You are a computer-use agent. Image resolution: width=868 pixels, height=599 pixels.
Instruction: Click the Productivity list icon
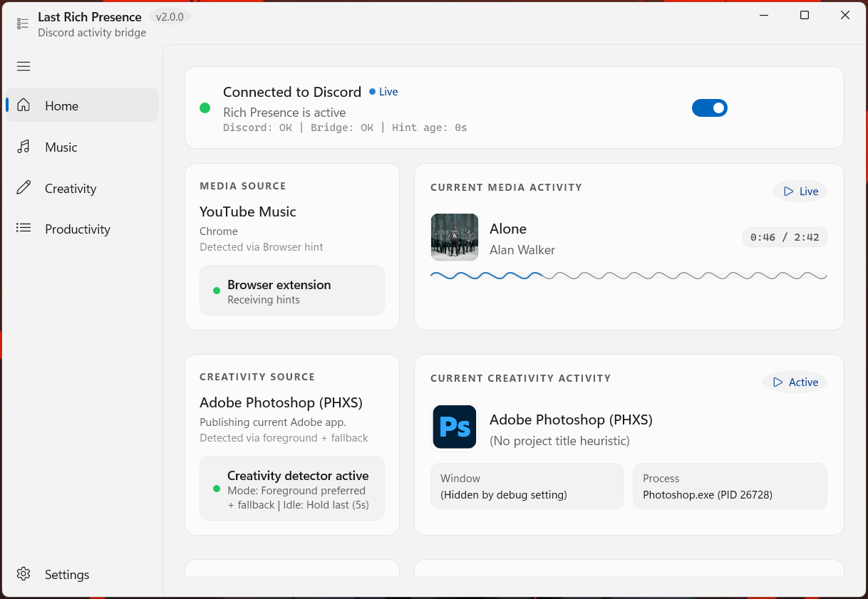pos(24,229)
